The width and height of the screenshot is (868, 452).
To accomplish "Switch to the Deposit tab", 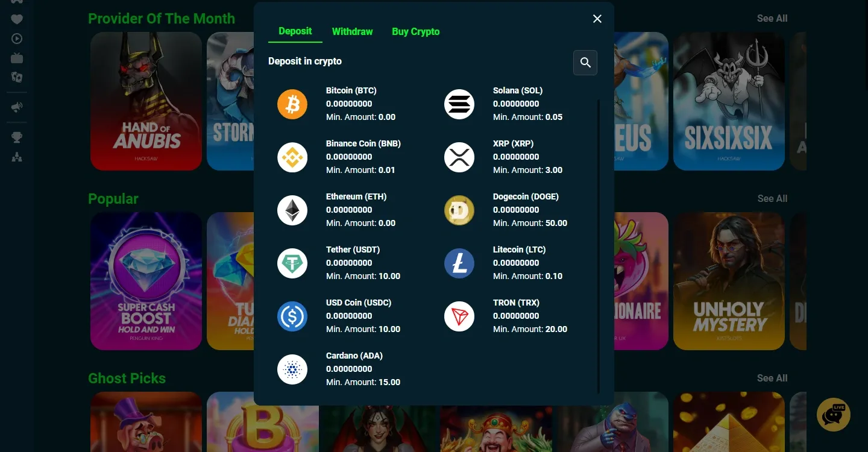I will coord(295,31).
